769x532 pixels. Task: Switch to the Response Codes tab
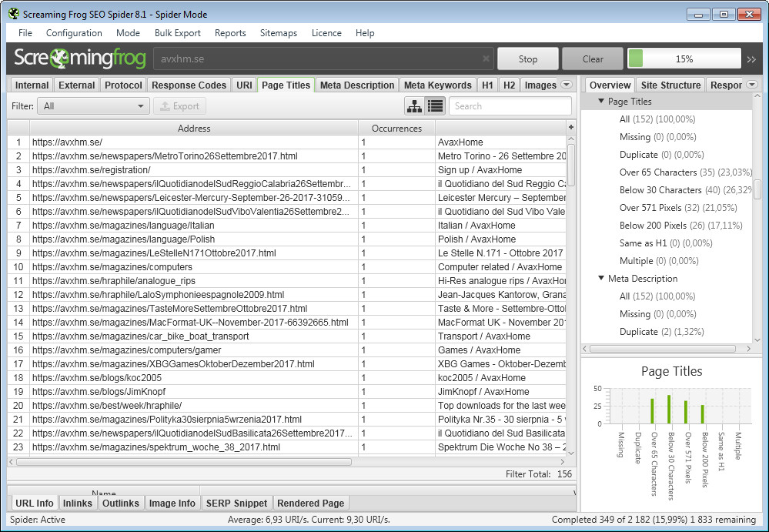click(x=189, y=85)
